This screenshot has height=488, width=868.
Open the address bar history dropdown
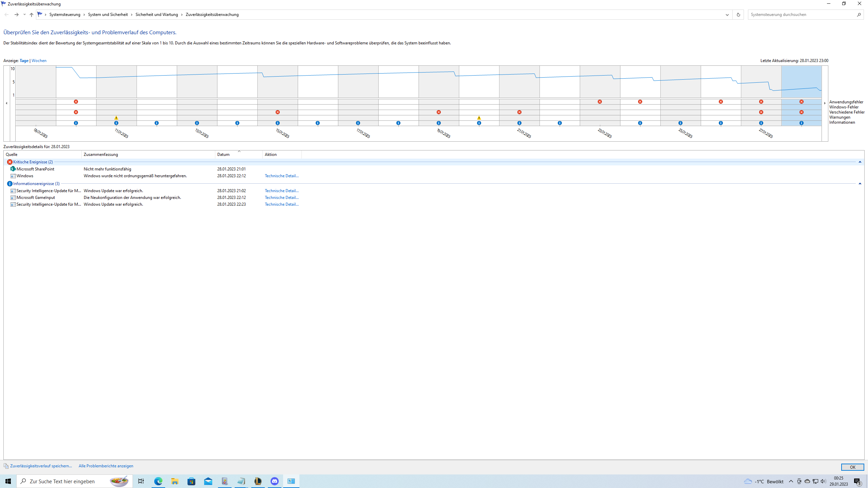[727, 15]
